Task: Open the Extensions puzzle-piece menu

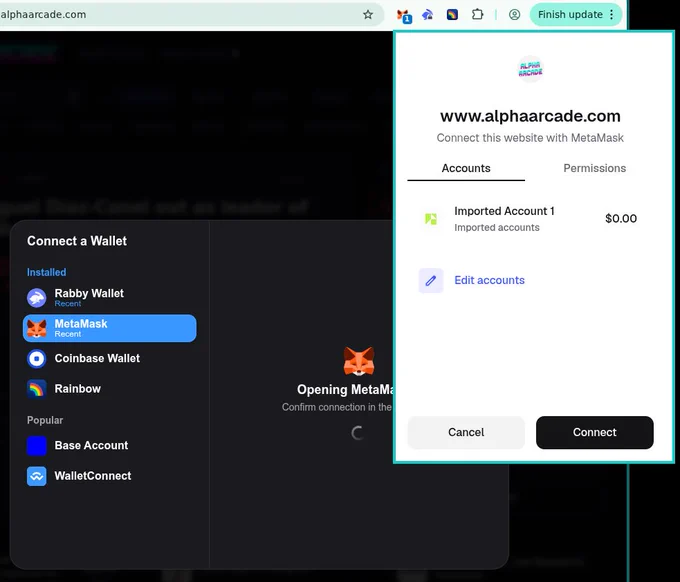Action: [x=477, y=15]
